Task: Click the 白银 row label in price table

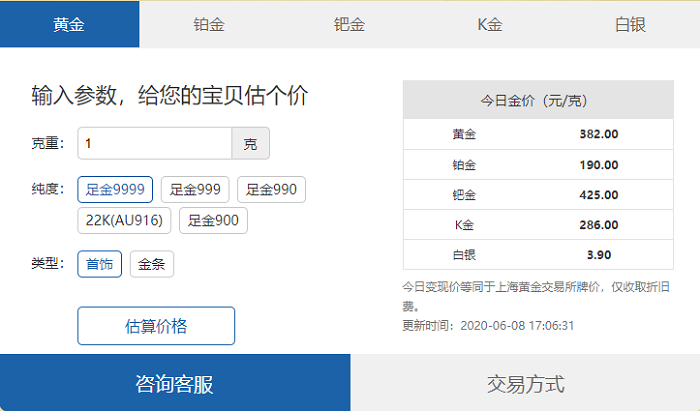Action: 464,254
